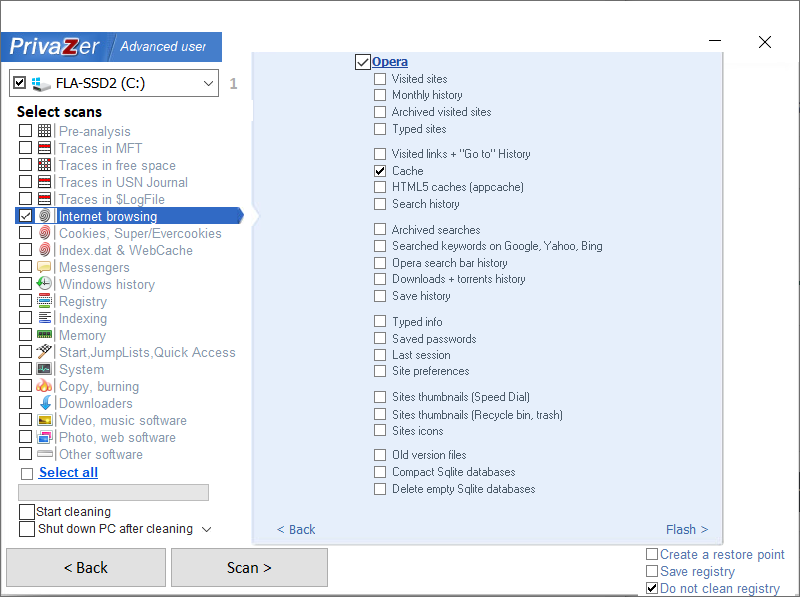Click the Traces in $LogFile icon
The image size is (800, 597).
[44, 198]
